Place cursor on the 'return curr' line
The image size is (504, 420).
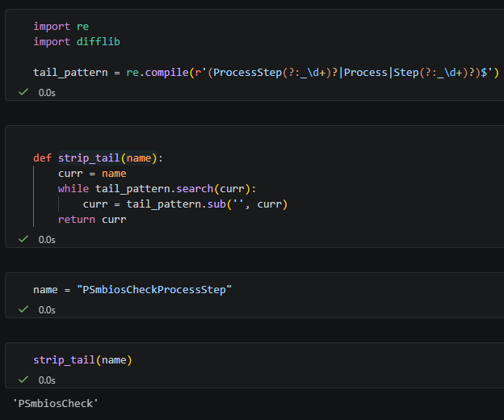[x=92, y=219]
